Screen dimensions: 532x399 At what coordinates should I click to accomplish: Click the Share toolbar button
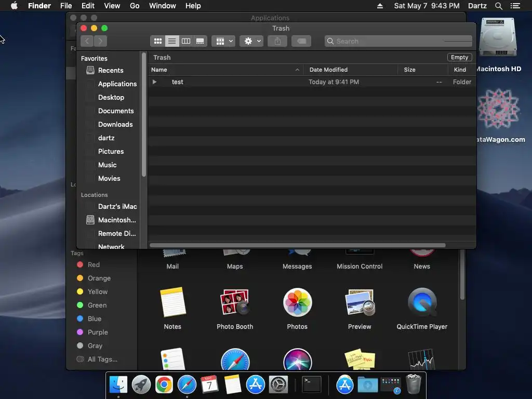coord(277,41)
